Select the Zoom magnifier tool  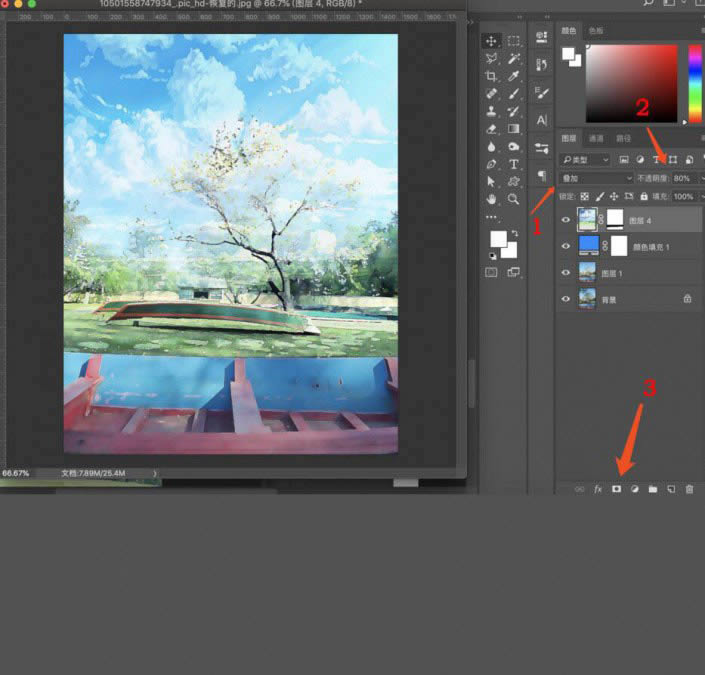(513, 199)
